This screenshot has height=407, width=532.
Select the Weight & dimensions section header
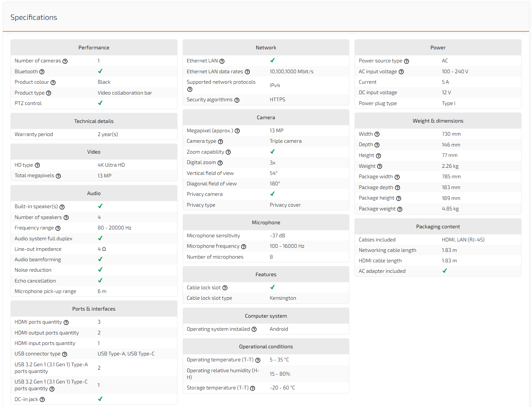pos(438,121)
